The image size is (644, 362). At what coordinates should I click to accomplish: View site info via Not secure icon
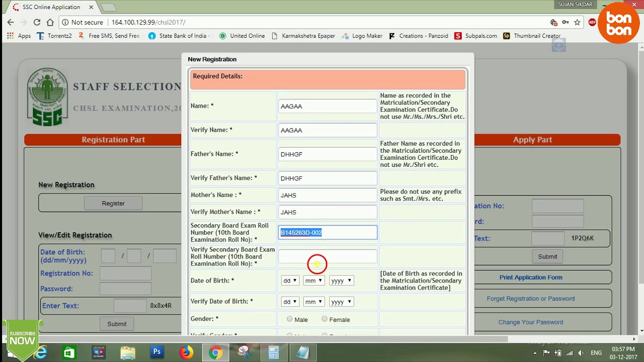point(65,22)
